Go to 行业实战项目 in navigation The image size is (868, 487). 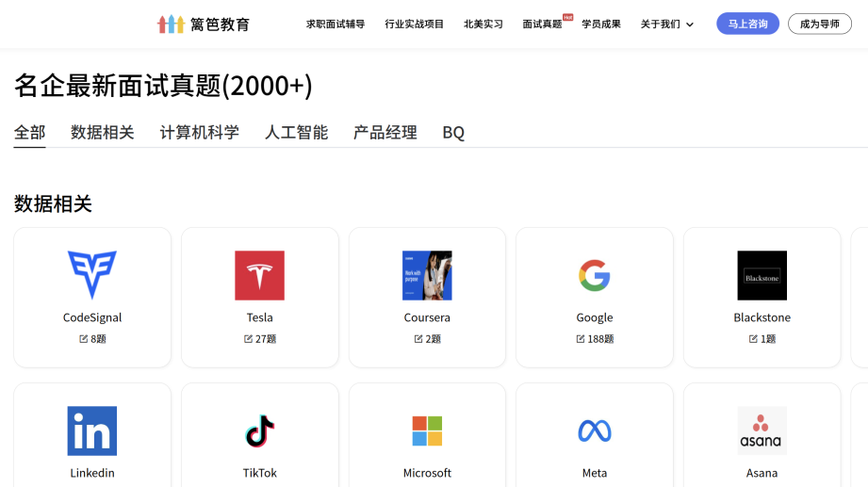(x=414, y=24)
